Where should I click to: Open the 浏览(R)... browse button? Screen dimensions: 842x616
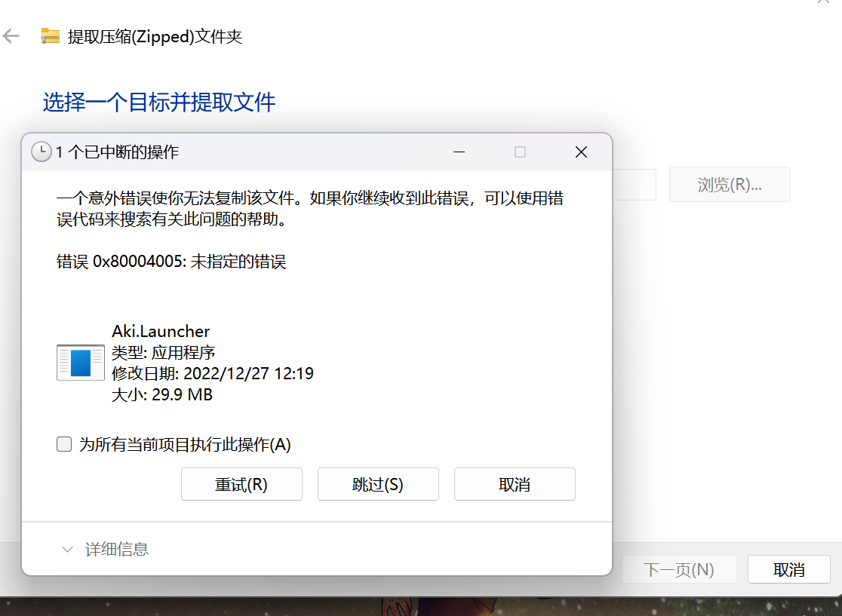click(x=729, y=185)
